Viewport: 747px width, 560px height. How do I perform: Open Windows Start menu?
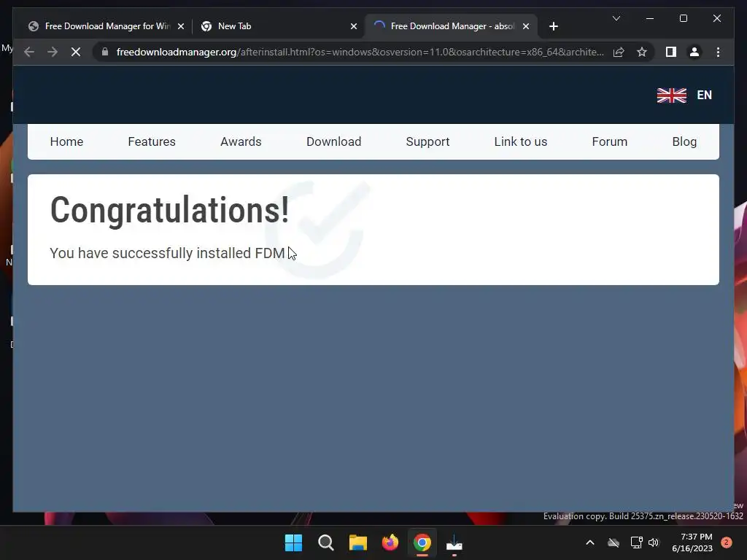tap(293, 542)
